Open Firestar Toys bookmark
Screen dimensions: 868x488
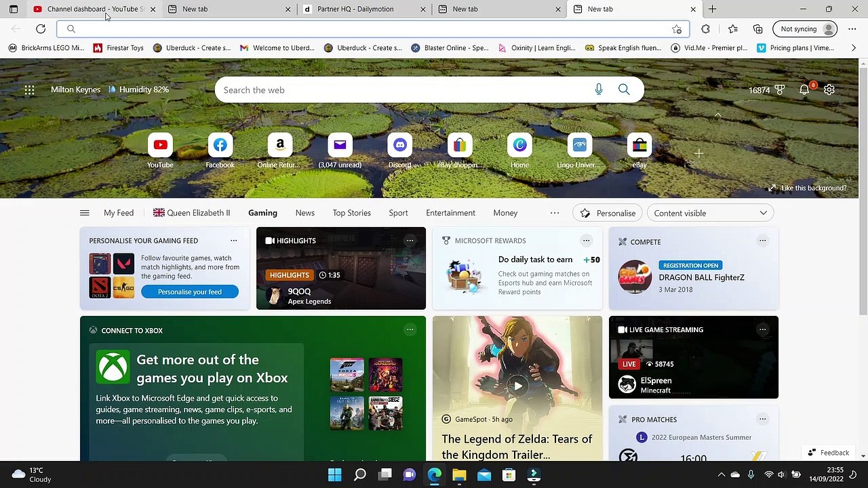point(118,48)
